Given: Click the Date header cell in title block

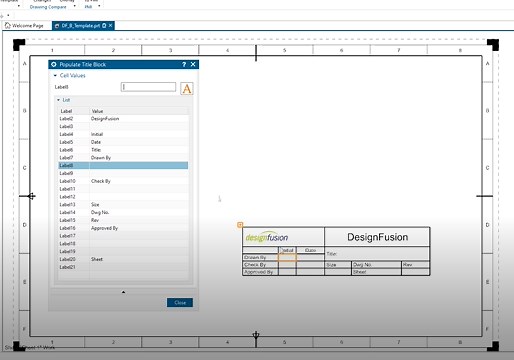Looking at the screenshot, I should pyautogui.click(x=310, y=250).
